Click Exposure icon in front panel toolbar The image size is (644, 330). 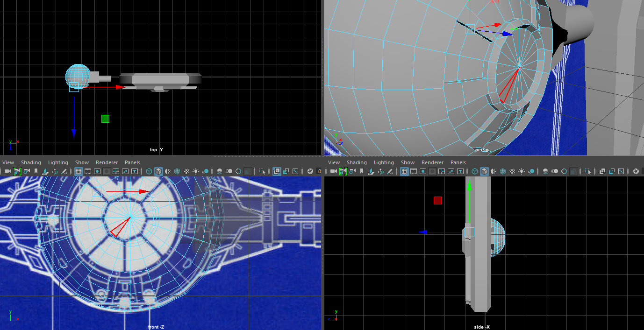click(x=310, y=171)
